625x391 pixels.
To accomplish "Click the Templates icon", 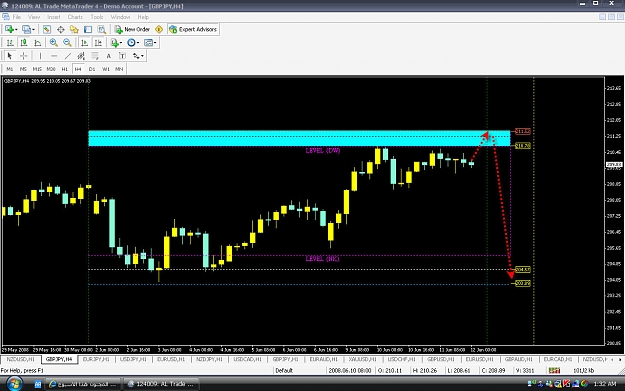I will (148, 43).
